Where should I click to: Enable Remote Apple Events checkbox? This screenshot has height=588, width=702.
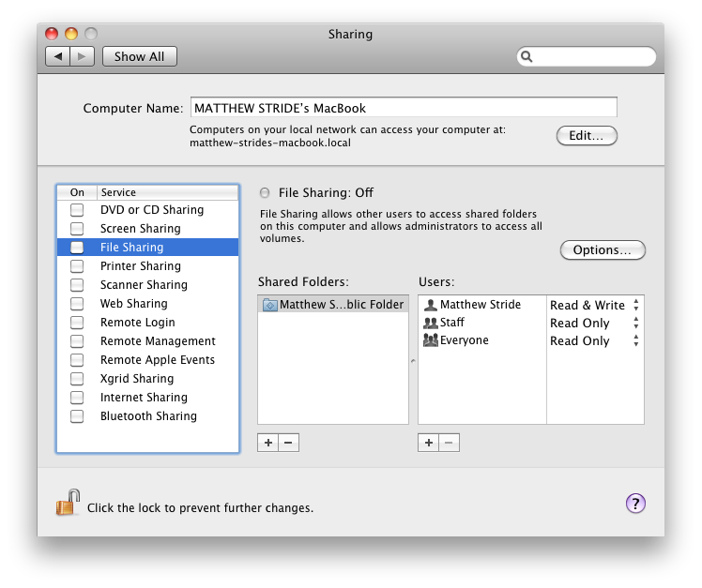coord(77,360)
